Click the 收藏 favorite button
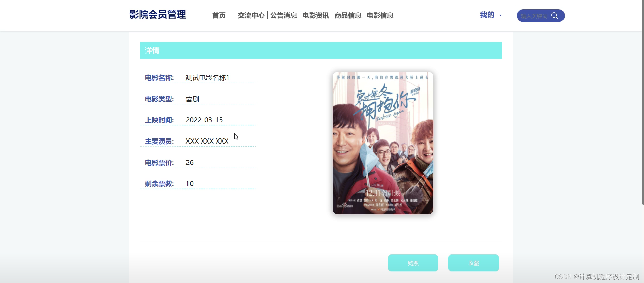The image size is (644, 283). (474, 263)
